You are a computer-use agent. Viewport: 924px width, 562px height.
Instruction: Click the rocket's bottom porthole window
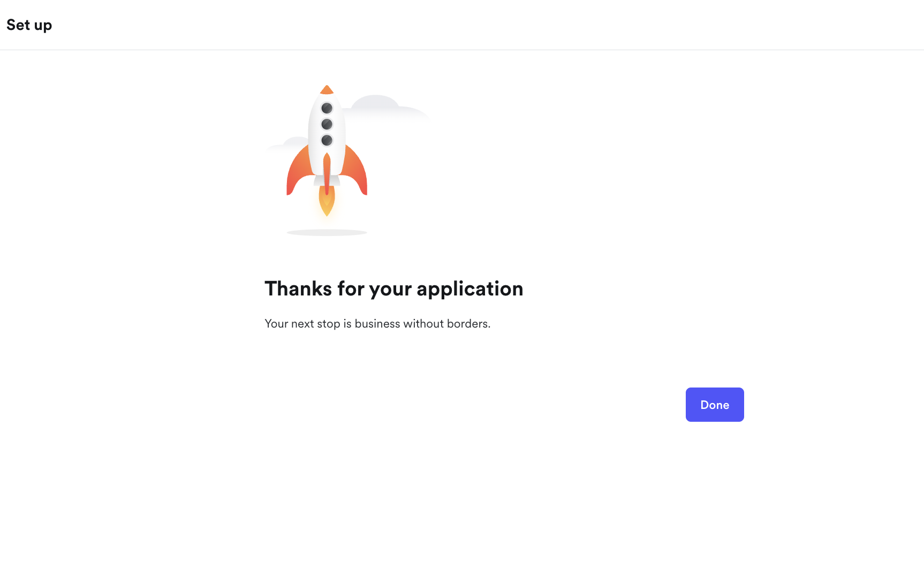pyautogui.click(x=327, y=140)
